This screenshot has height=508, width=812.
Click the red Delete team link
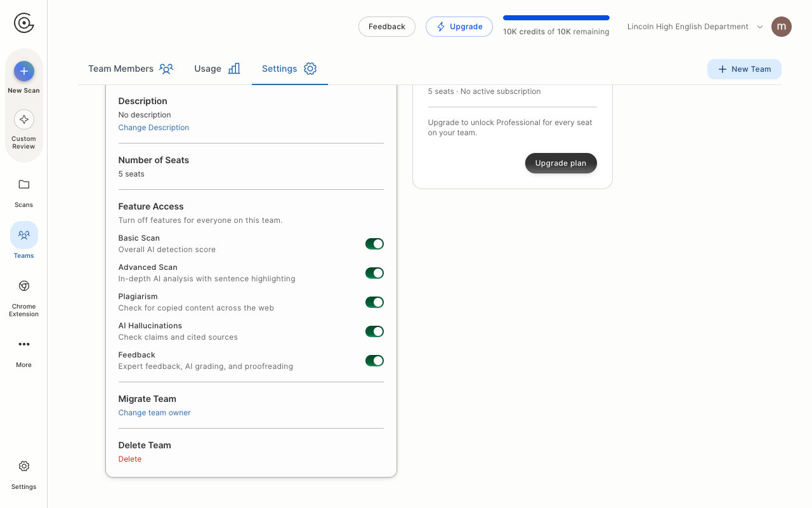tap(130, 459)
